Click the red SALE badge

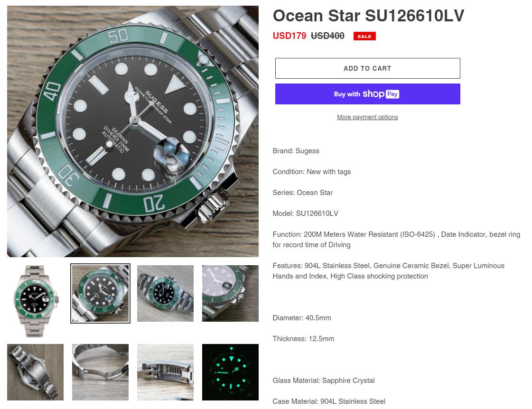pos(364,36)
